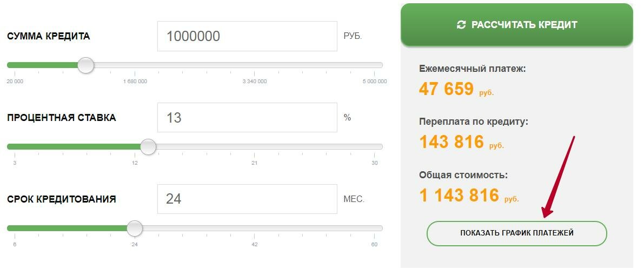Image resolution: width=644 pixels, height=276 pixels.
Task: Click the 60 months maximum on term slider
Action: click(374, 228)
